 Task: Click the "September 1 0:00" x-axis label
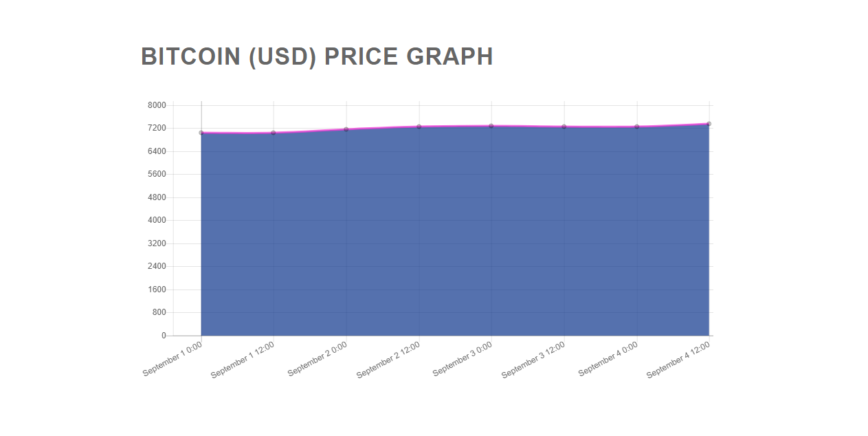173,358
